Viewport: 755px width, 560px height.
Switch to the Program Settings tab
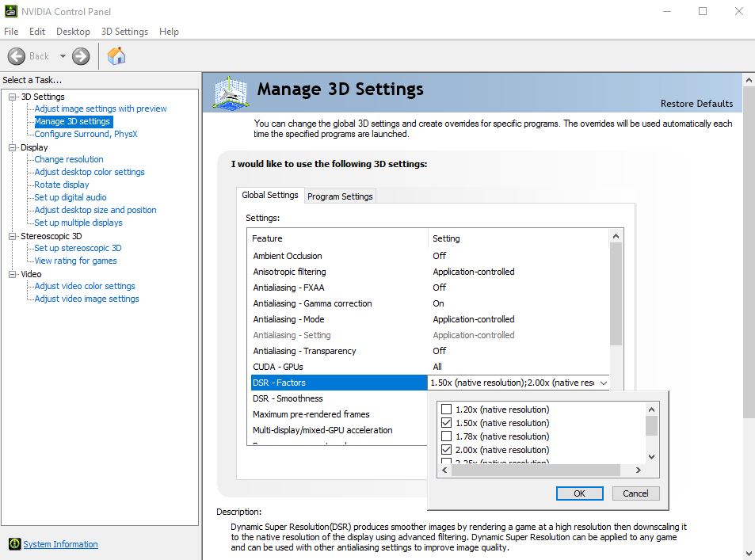click(x=340, y=196)
